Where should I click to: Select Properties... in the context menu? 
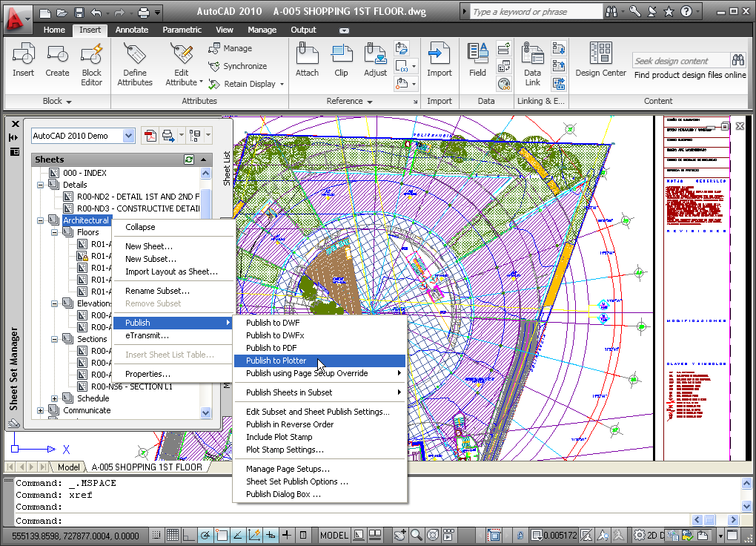(x=147, y=374)
